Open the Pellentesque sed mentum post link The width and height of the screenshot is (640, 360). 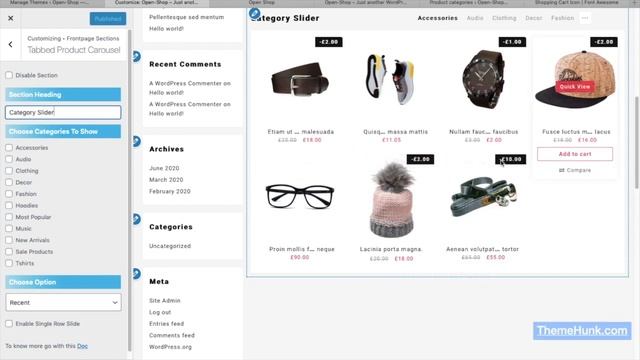187,17
